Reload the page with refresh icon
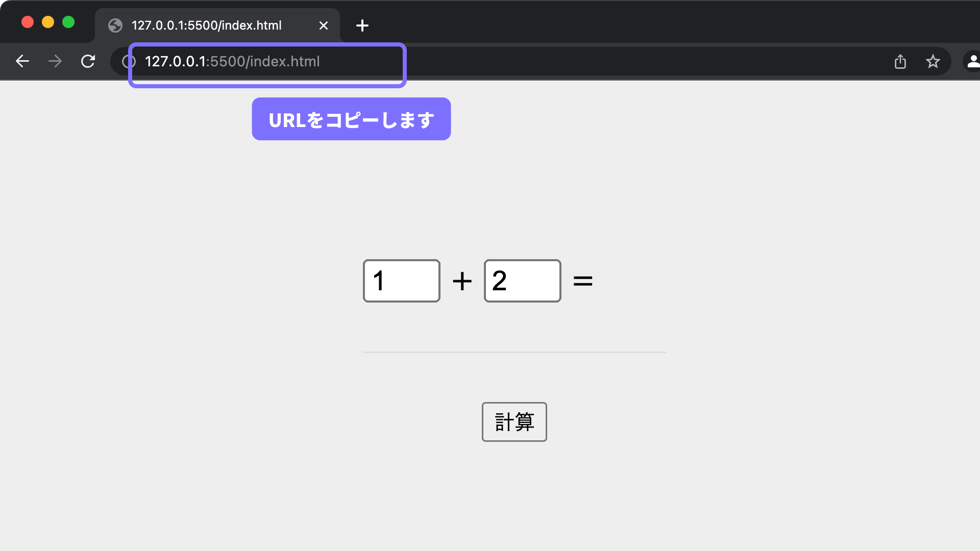Screen dimensions: 980x551 point(88,61)
